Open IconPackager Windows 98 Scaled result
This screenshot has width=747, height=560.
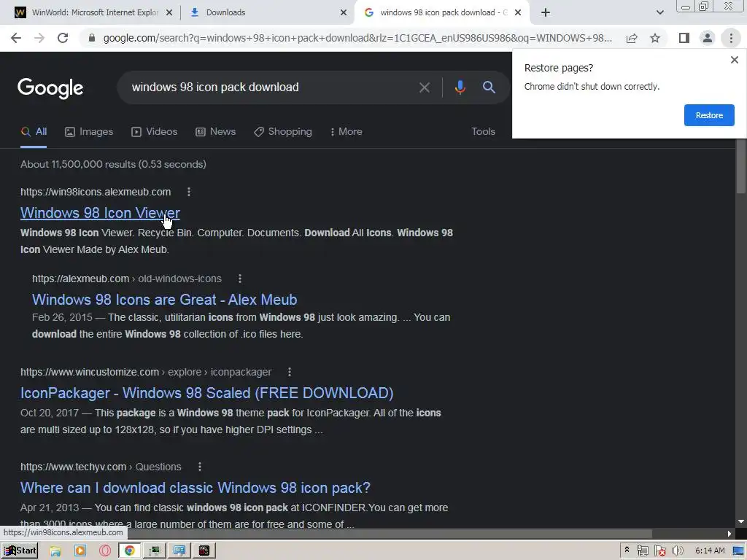[x=206, y=393]
